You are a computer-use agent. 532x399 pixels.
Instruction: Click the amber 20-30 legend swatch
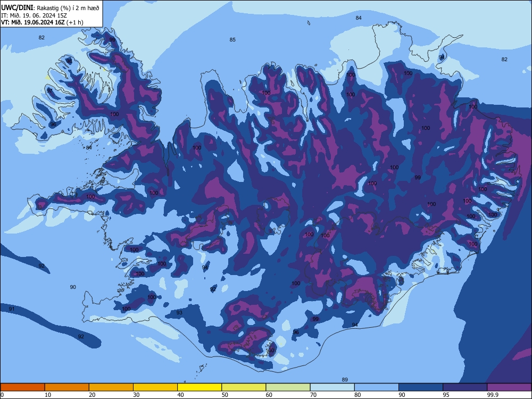tap(111, 387)
